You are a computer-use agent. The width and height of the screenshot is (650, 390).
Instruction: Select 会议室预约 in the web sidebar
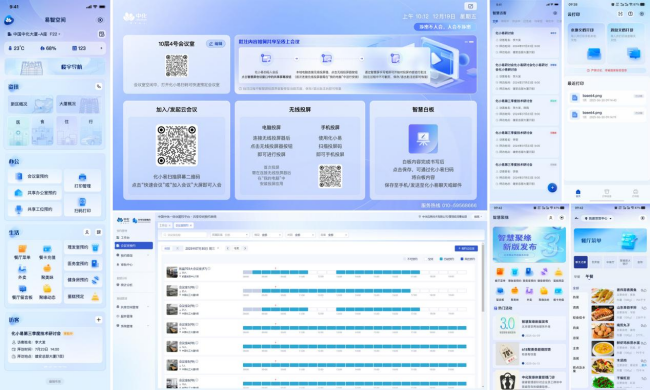click(134, 245)
